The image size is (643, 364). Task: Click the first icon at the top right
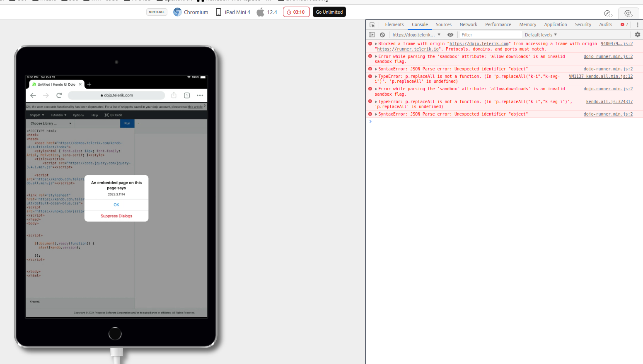[608, 14]
